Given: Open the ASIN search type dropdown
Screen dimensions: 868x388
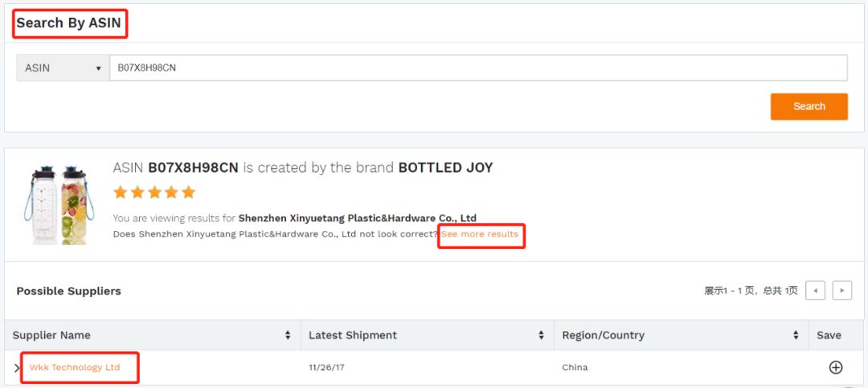Looking at the screenshot, I should coord(63,68).
